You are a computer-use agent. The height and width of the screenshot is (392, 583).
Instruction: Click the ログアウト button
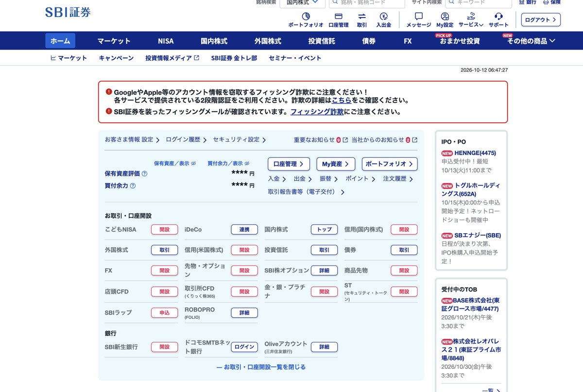(541, 20)
